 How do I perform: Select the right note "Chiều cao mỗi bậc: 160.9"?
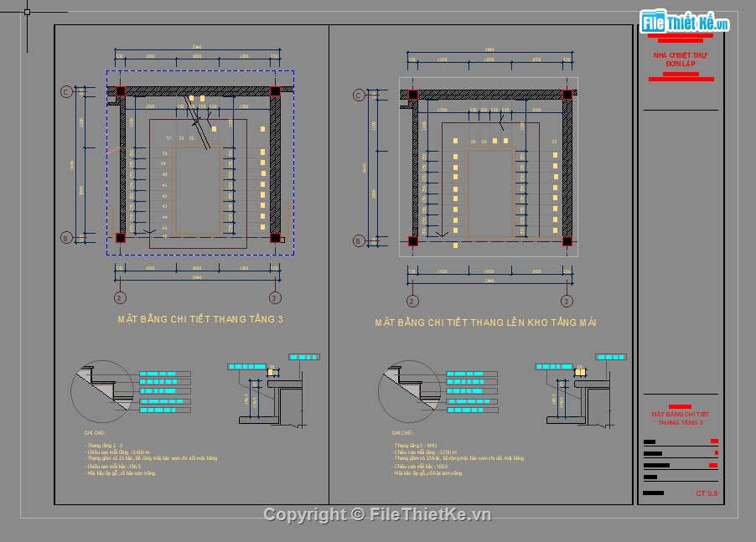[420, 466]
